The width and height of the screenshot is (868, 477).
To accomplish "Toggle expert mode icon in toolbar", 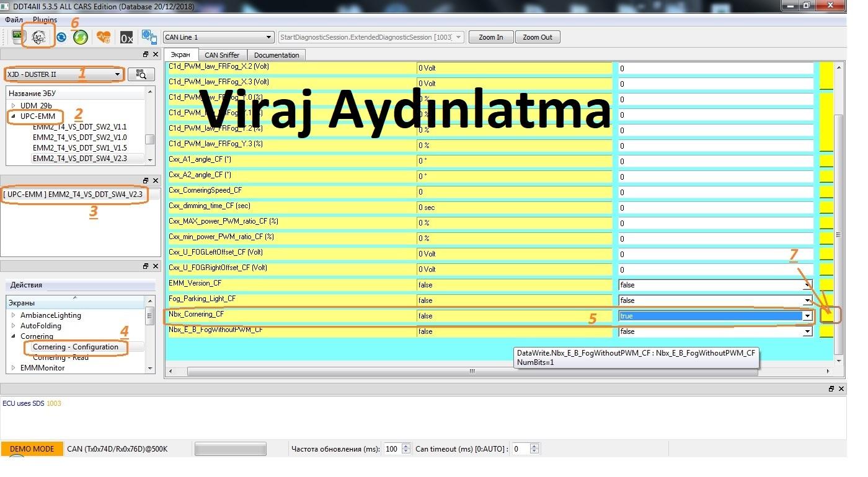I will (38, 37).
